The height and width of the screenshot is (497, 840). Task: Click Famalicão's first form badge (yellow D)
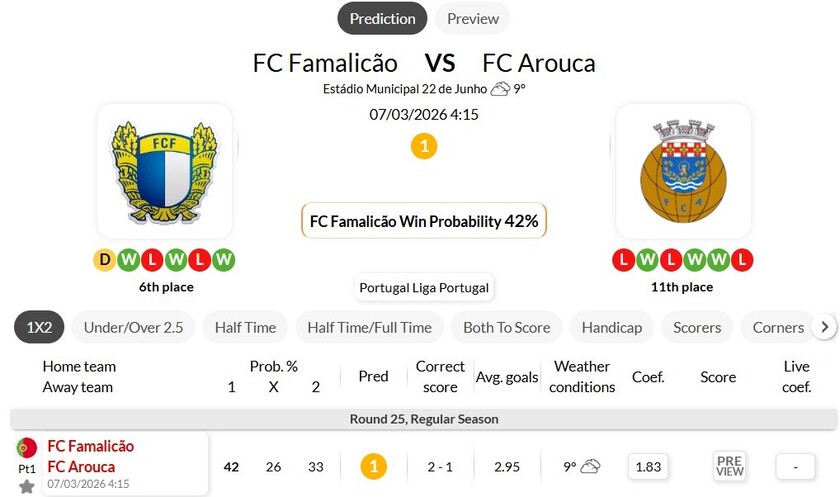coord(105,260)
